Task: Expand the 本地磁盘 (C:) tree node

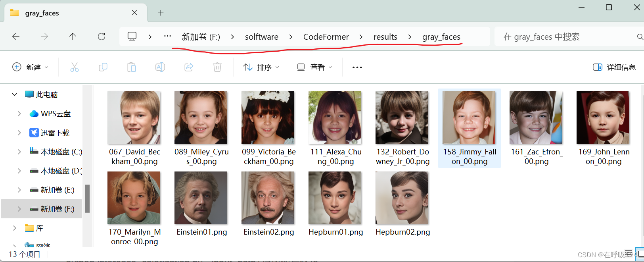Action: pos(19,152)
